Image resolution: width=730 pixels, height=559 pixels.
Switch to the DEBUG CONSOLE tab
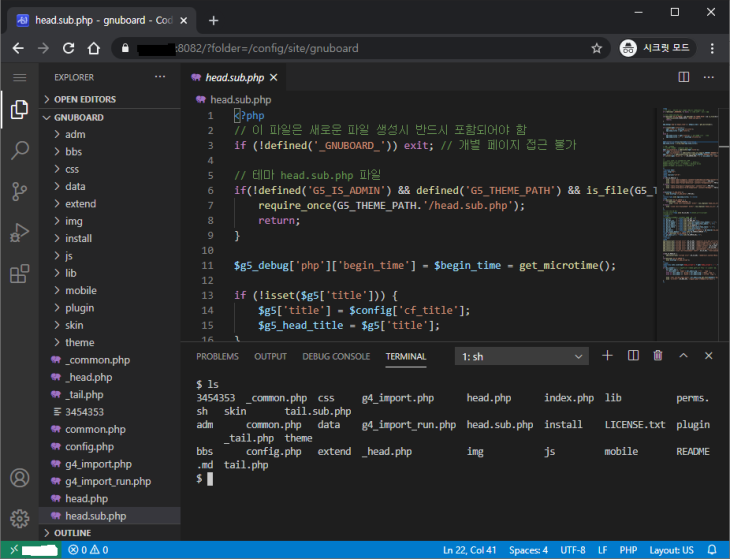(336, 356)
